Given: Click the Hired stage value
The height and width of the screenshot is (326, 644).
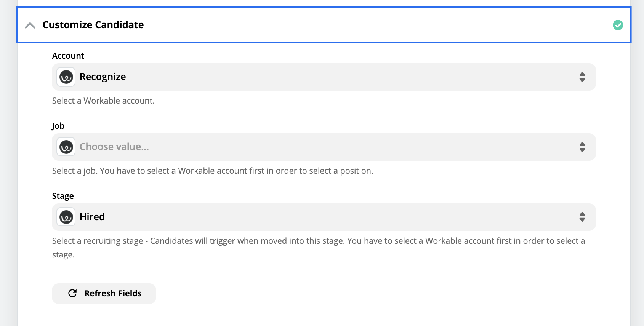Looking at the screenshot, I should point(92,217).
